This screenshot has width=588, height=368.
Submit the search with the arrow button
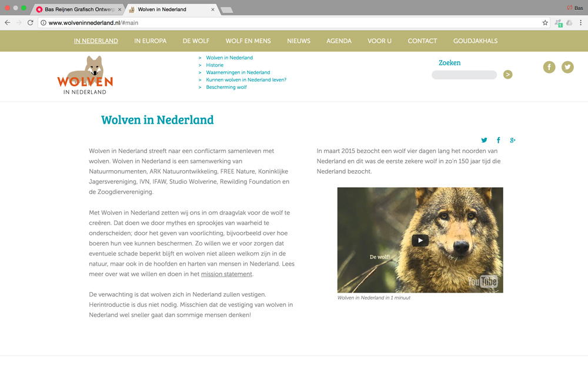click(507, 75)
